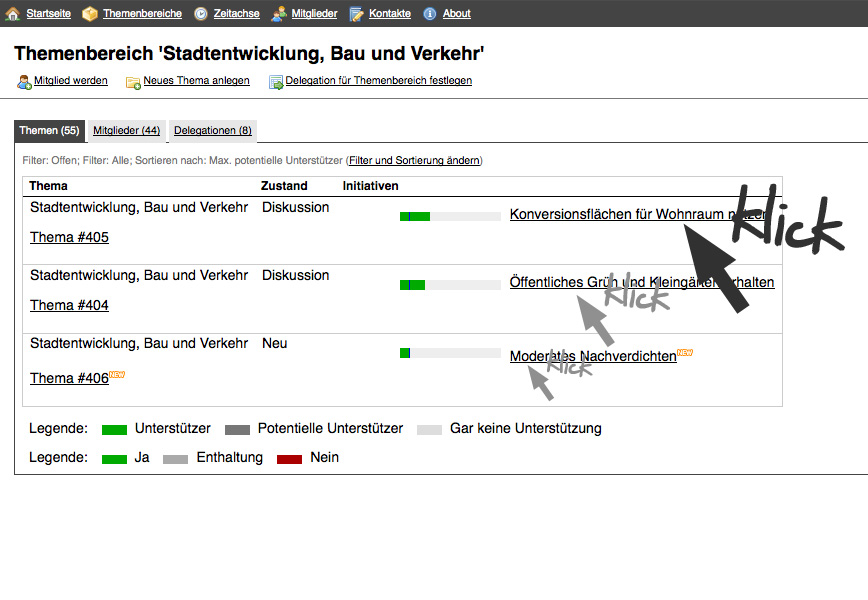Click the Kontakte notepad icon

pyautogui.click(x=357, y=14)
